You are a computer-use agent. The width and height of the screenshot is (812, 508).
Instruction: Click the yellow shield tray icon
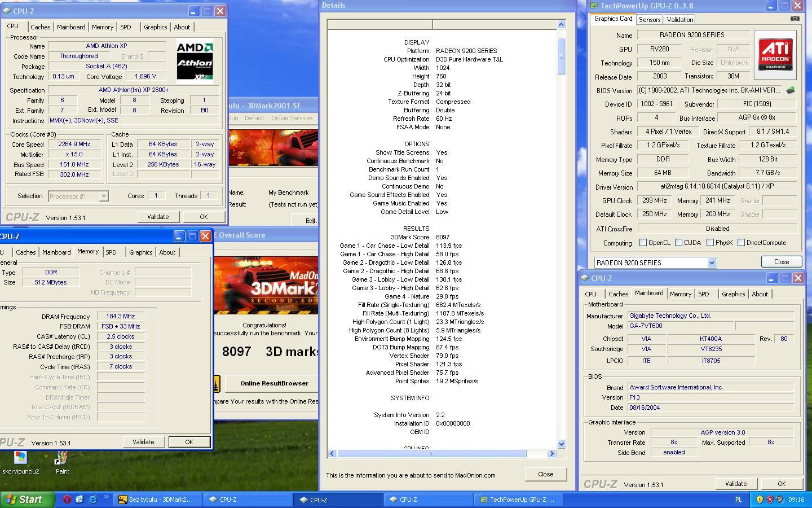point(760,500)
